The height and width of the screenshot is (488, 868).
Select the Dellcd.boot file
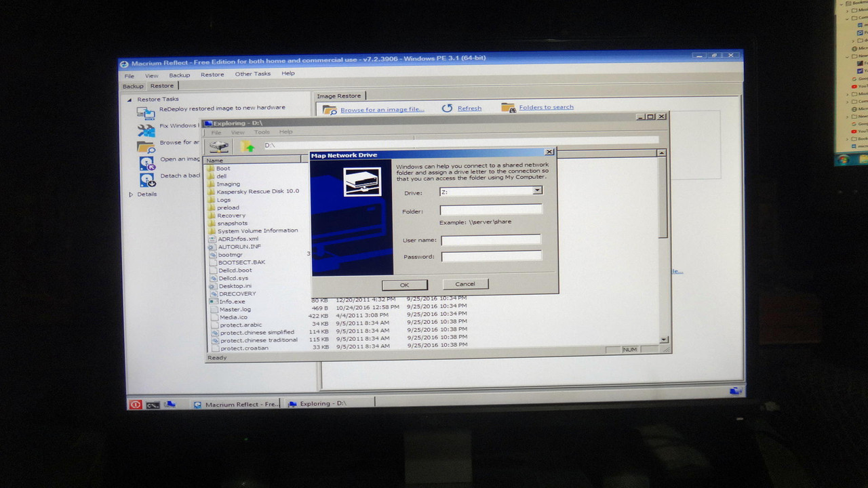tap(235, 270)
